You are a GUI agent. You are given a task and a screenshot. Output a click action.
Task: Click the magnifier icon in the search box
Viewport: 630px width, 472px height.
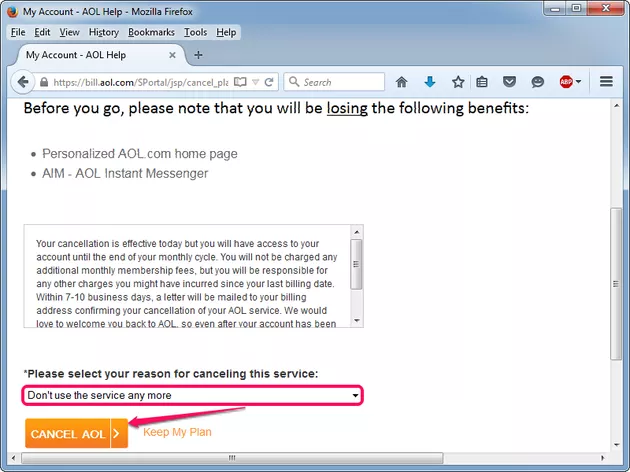coord(294,82)
